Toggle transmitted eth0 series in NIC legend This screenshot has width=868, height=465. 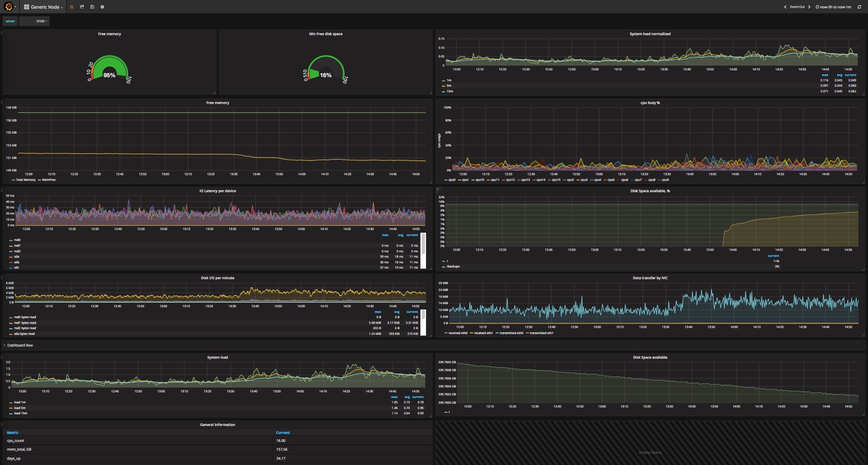pyautogui.click(x=511, y=333)
